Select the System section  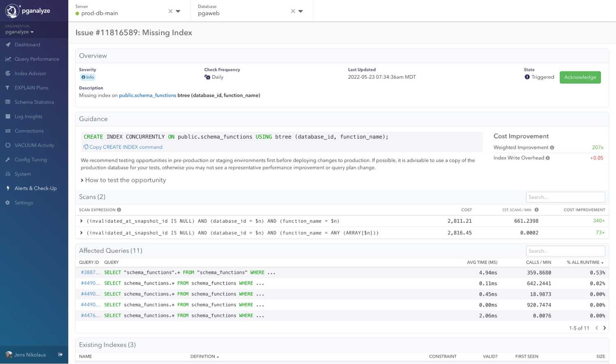pyautogui.click(x=23, y=174)
